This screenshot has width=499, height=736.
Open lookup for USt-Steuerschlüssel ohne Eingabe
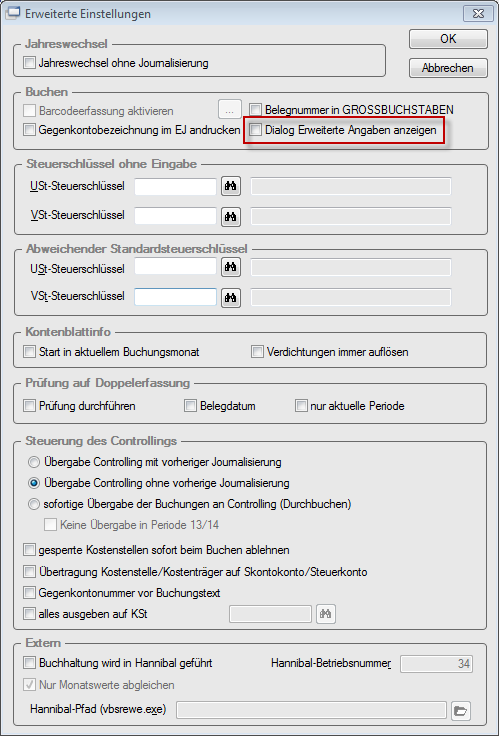tap(230, 186)
